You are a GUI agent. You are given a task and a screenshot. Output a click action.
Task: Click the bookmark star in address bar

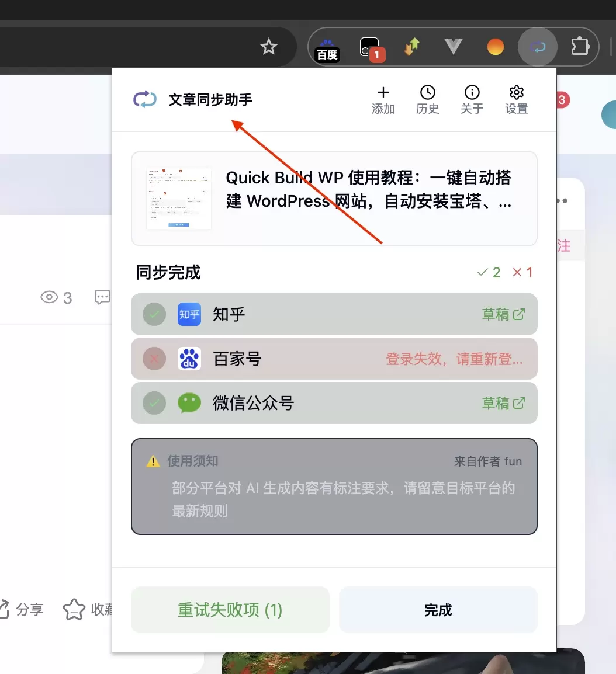tap(269, 46)
